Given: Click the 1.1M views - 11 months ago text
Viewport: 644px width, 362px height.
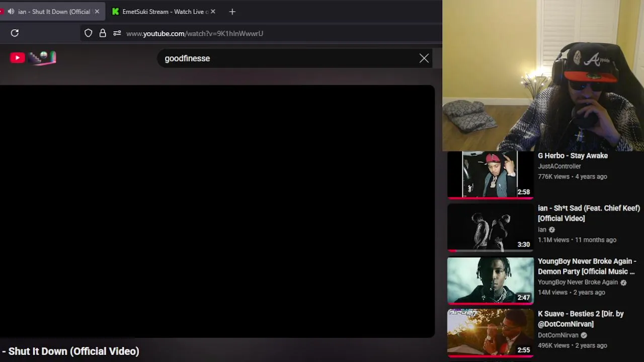Looking at the screenshot, I should pyautogui.click(x=577, y=240).
